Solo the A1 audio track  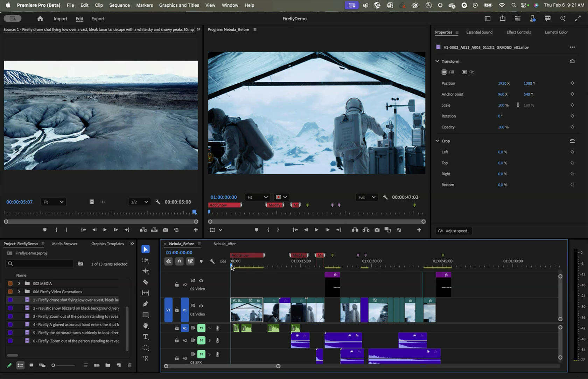[x=209, y=328]
